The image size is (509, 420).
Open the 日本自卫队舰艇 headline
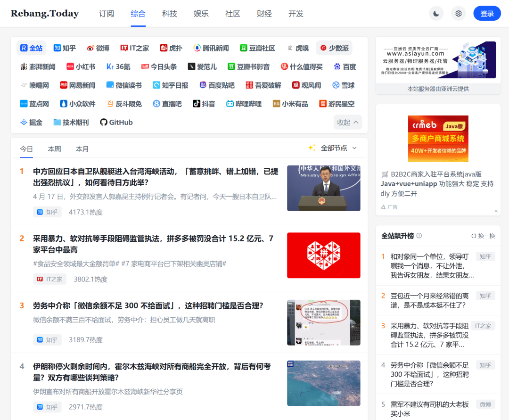pos(156,177)
